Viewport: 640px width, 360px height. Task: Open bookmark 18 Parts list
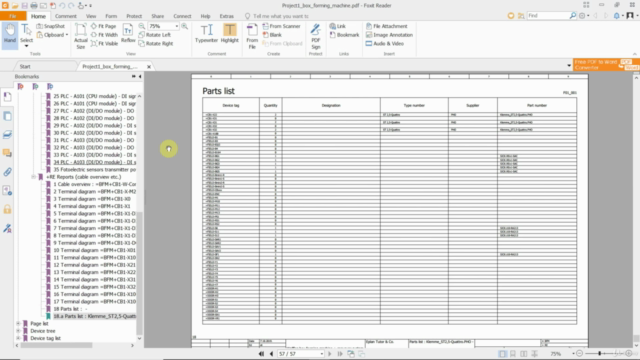click(x=70, y=309)
